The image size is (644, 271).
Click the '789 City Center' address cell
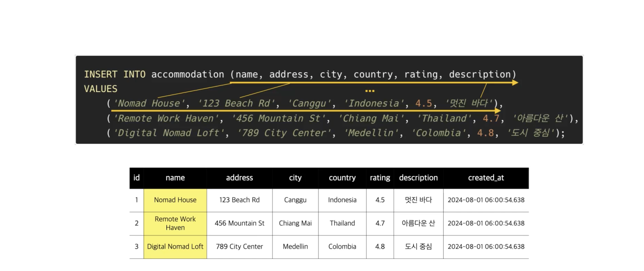coord(239,247)
